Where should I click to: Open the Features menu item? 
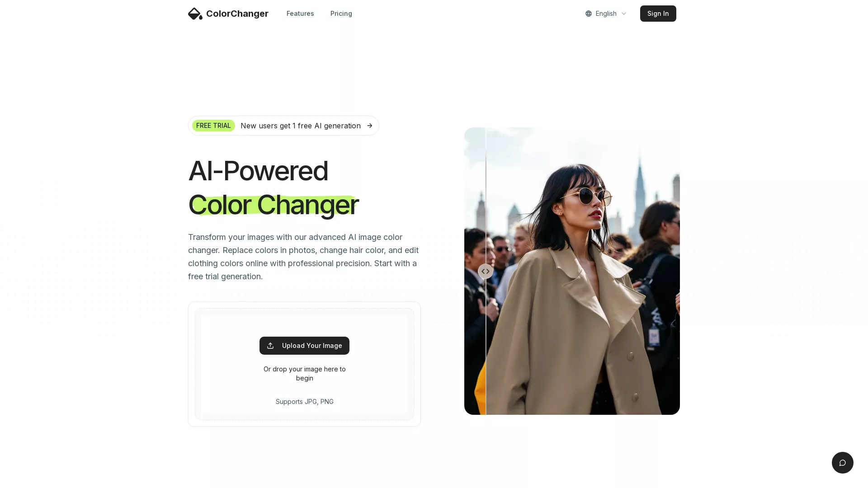300,14
